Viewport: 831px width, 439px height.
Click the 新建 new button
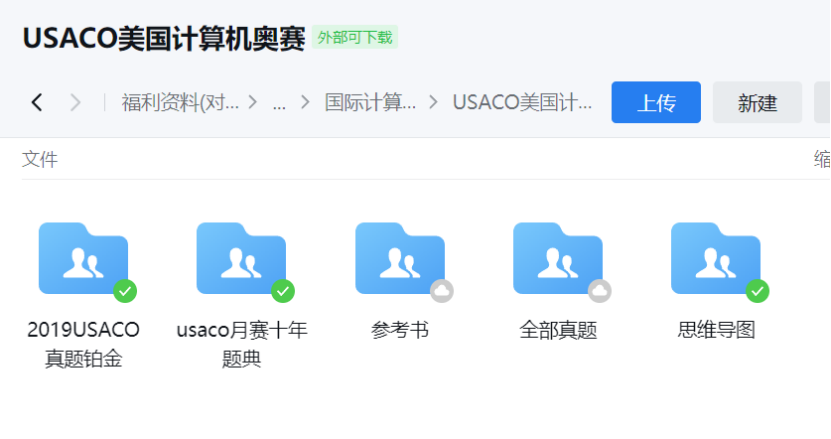coord(757,102)
